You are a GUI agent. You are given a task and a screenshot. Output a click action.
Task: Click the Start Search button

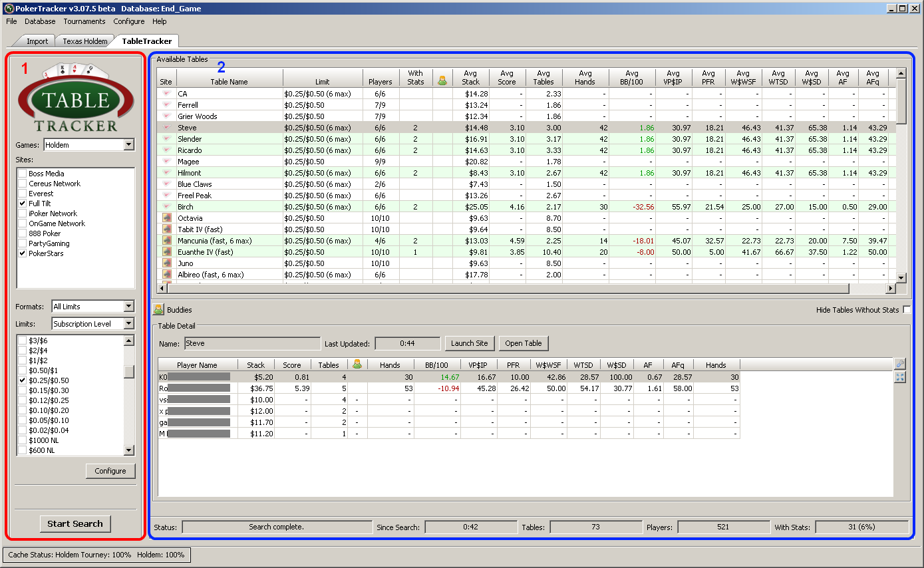point(75,523)
